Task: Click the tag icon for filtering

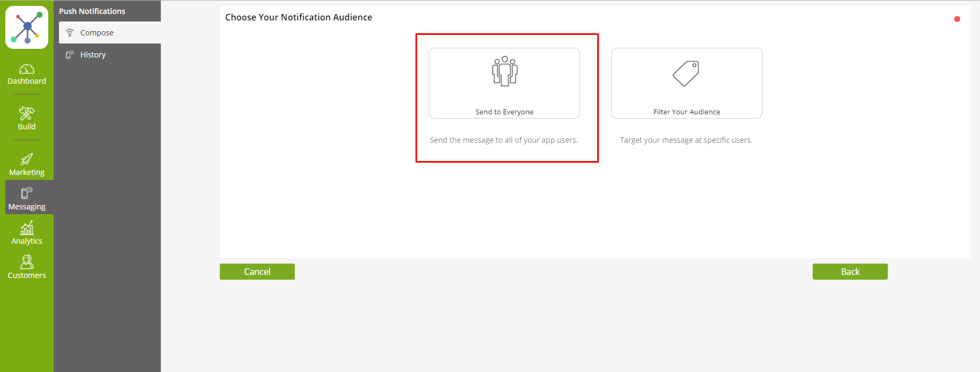Action: [686, 74]
